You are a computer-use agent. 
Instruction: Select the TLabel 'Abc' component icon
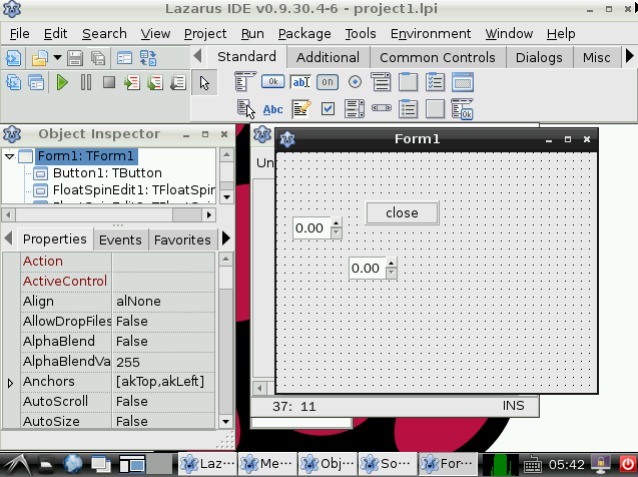(273, 109)
